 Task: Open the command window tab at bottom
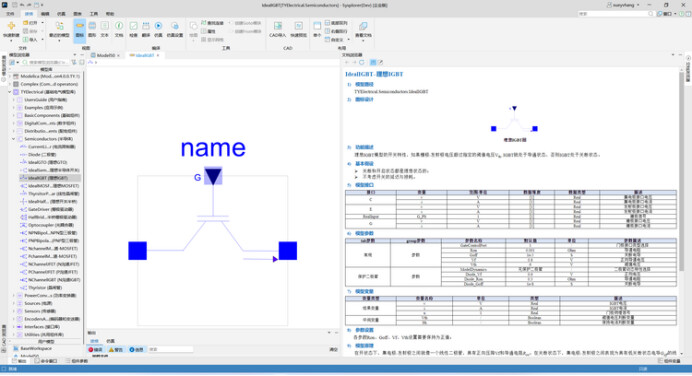pyautogui.click(x=46, y=361)
